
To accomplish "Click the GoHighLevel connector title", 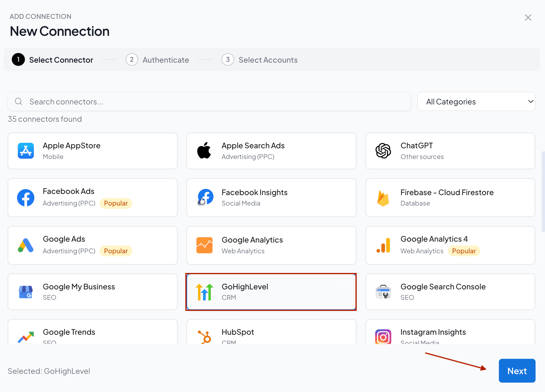I will [245, 287].
